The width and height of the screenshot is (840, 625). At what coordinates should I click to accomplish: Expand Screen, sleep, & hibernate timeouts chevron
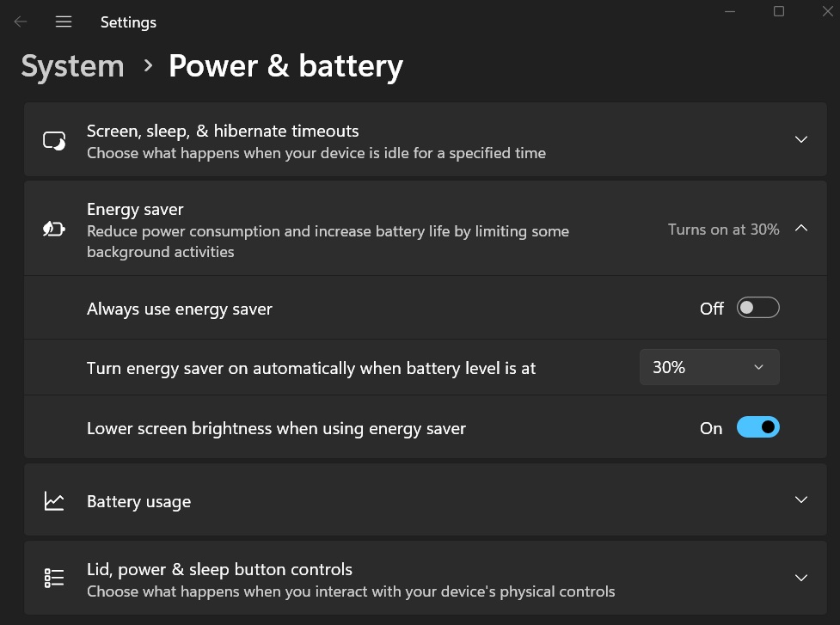tap(801, 140)
